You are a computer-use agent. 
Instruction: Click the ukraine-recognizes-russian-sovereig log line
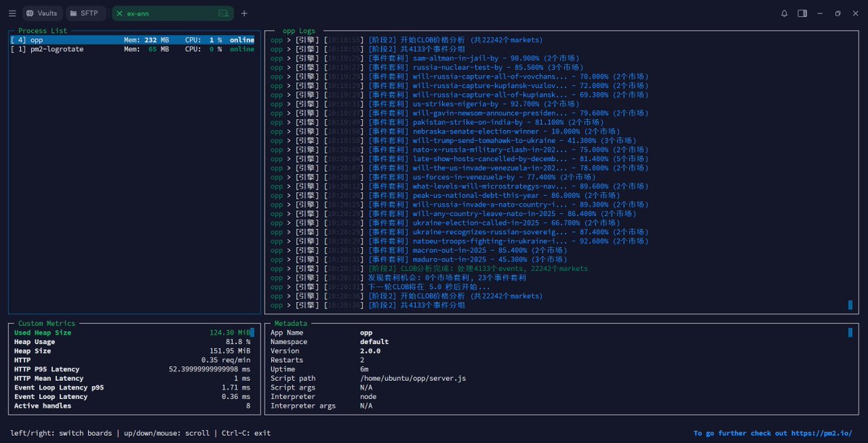click(459, 232)
